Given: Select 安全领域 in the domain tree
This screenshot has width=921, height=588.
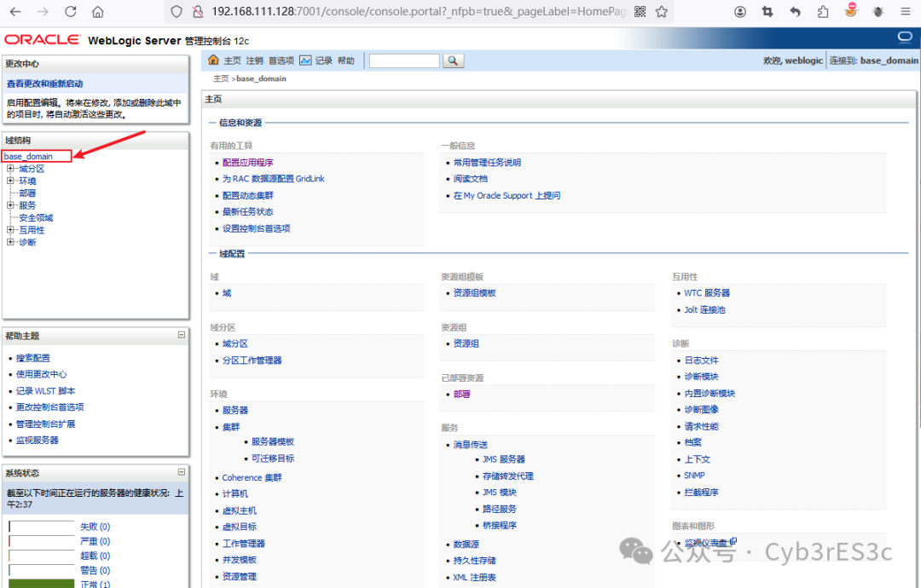Looking at the screenshot, I should (x=36, y=217).
